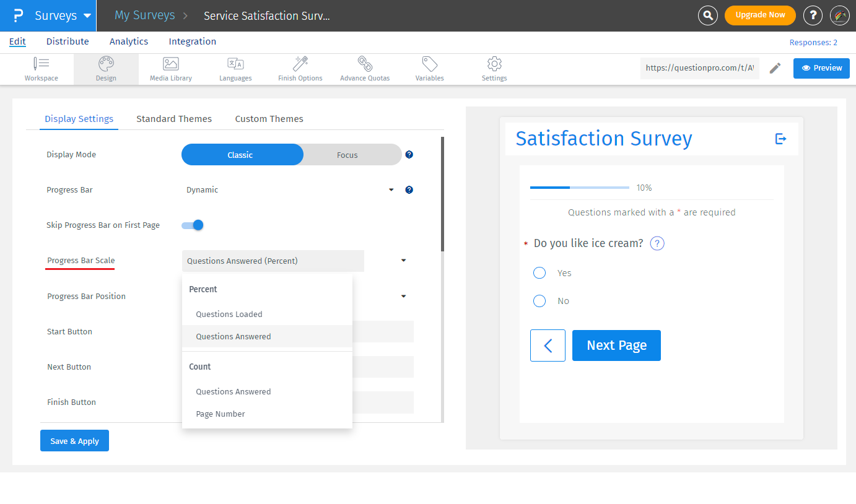Switch Display Mode to Focus
The height and width of the screenshot is (504, 856).
(x=347, y=155)
